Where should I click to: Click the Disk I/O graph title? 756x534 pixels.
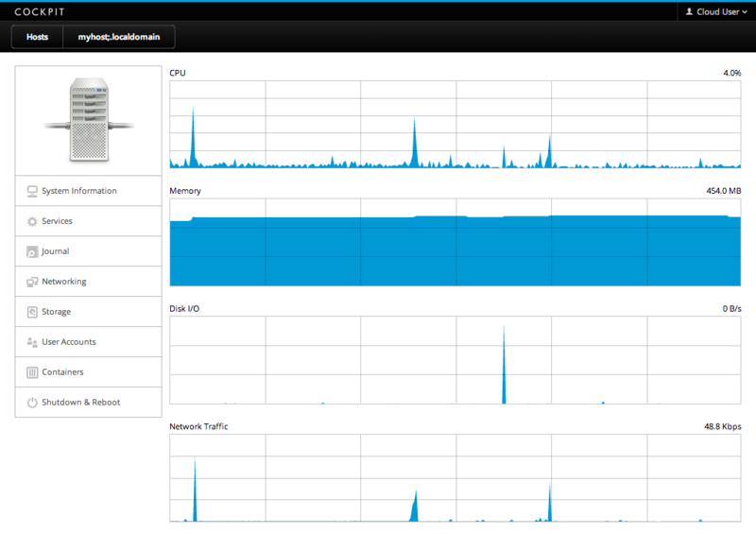[184, 308]
